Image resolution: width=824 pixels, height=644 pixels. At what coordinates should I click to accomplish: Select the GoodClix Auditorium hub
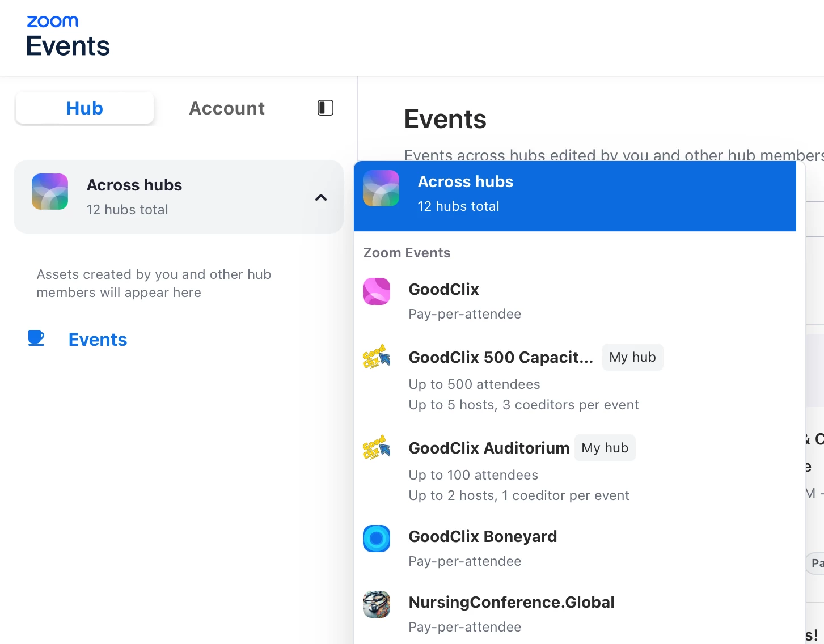pyautogui.click(x=575, y=471)
